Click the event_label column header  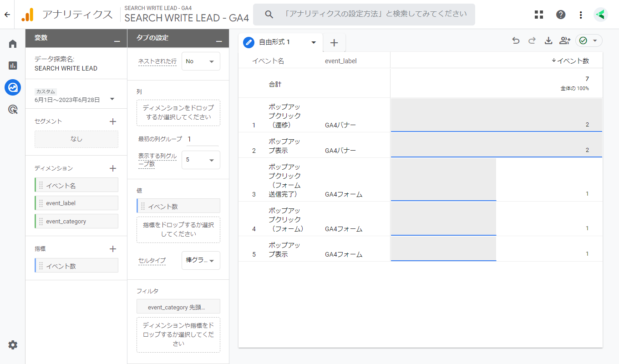[341, 61]
